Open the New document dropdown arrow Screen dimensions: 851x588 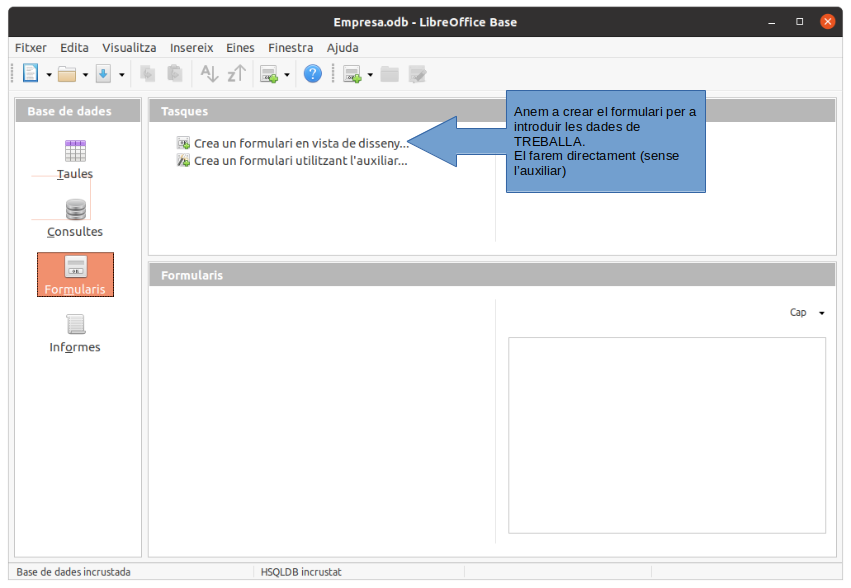pos(49,75)
